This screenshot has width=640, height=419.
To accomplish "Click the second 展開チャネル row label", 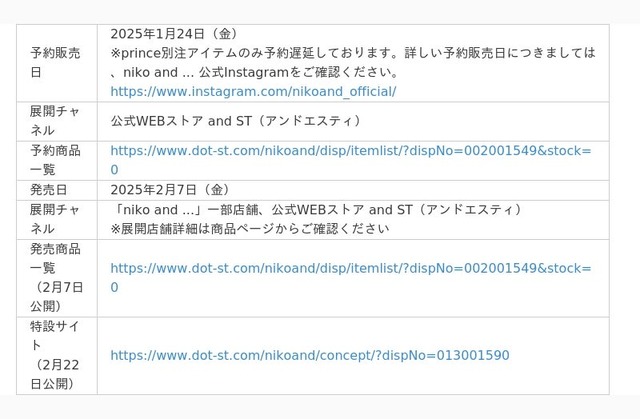I will click(x=54, y=219).
